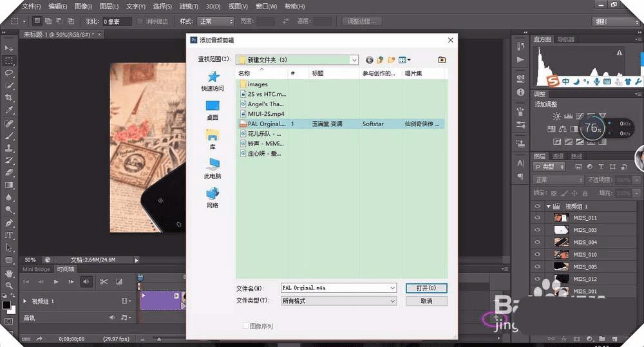The width and height of the screenshot is (644, 347).
Task: Expand 视频组 1 track in timeline
Action: tap(24, 301)
